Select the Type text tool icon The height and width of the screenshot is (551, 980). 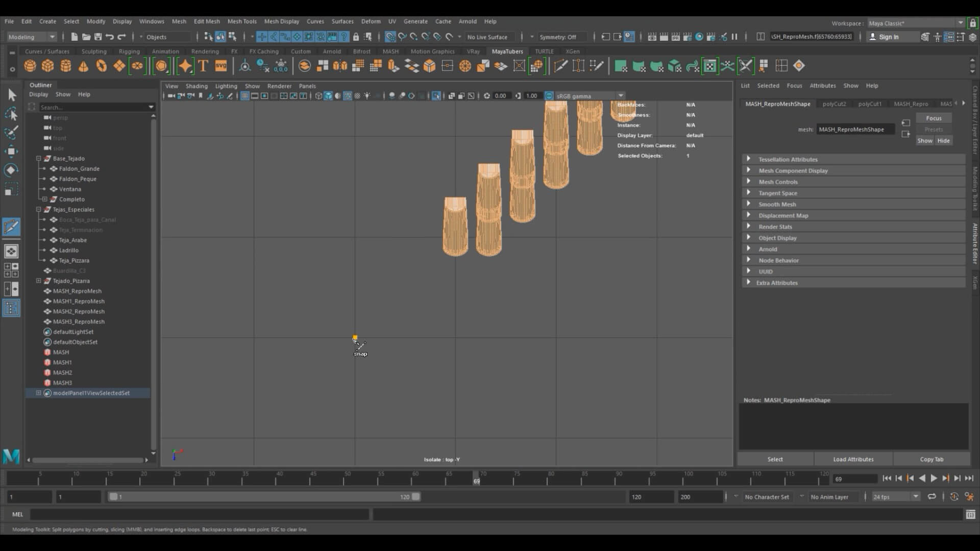coord(203,66)
